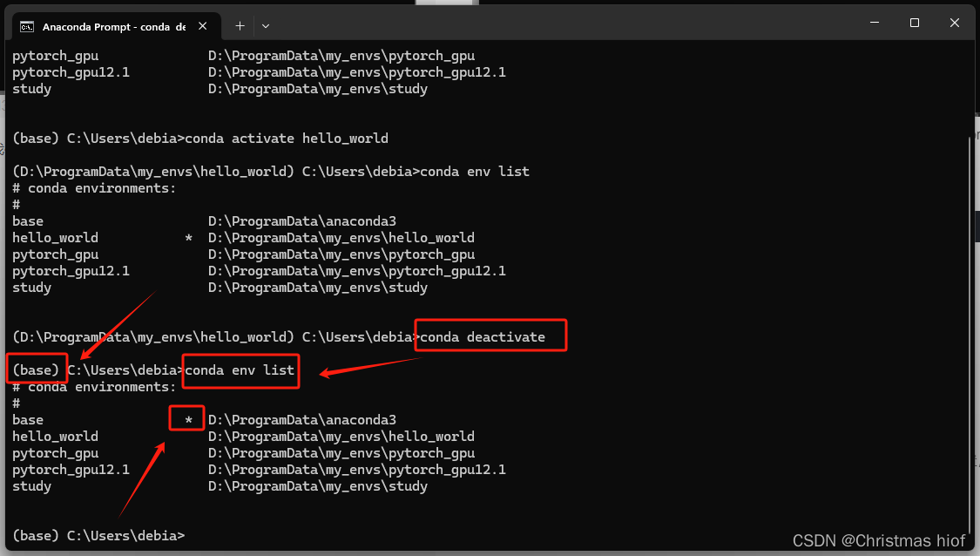Screen dimensions: 980x556
Task: Click 'hello_world' in the bottom environment list
Action: coord(55,437)
